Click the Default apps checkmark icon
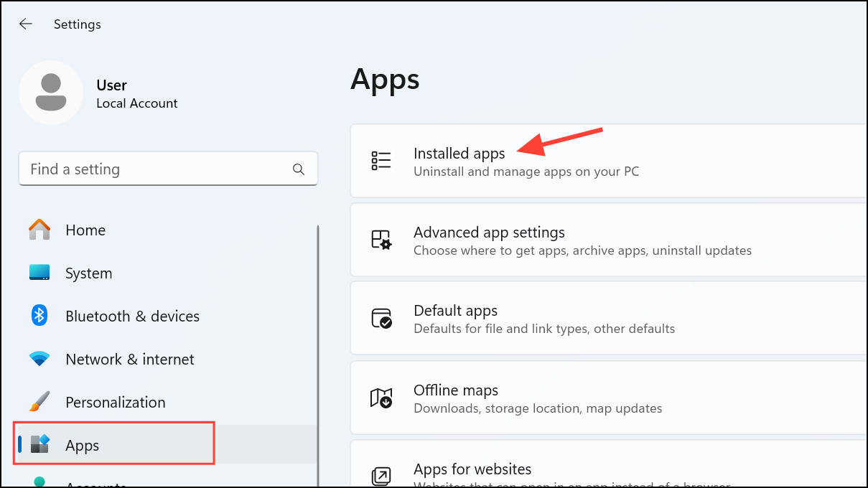Image resolution: width=868 pixels, height=488 pixels. [381, 318]
